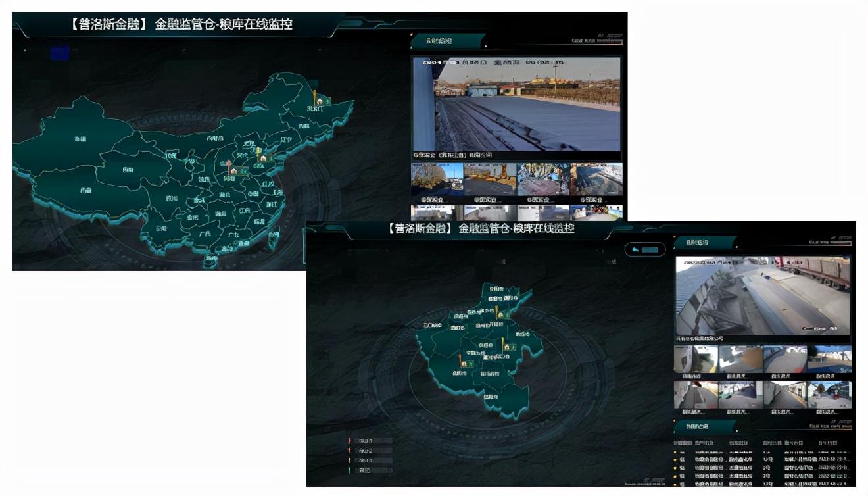Open the third camera thumbnail below the snowy yard feed
The height and width of the screenshot is (496, 868).
tap(542, 179)
